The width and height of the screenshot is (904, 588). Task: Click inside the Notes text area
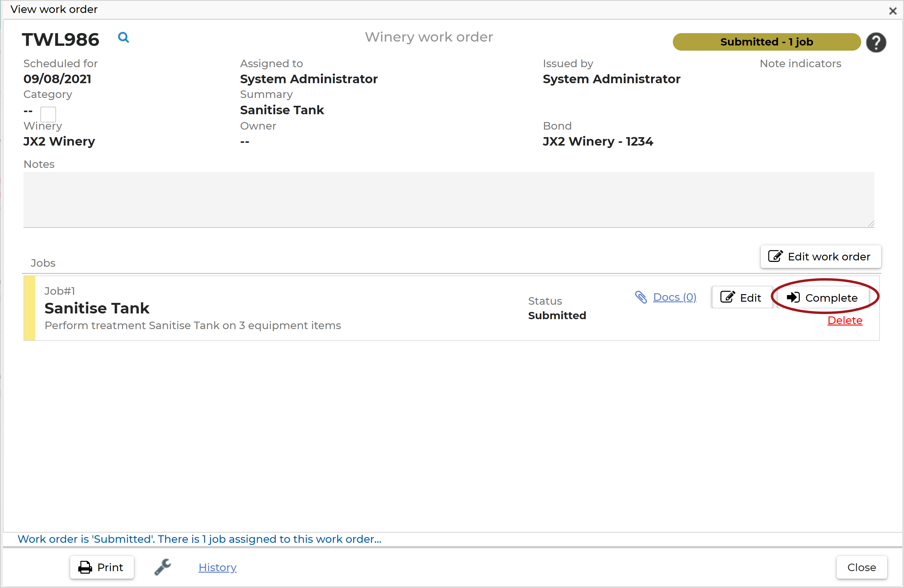(449, 200)
